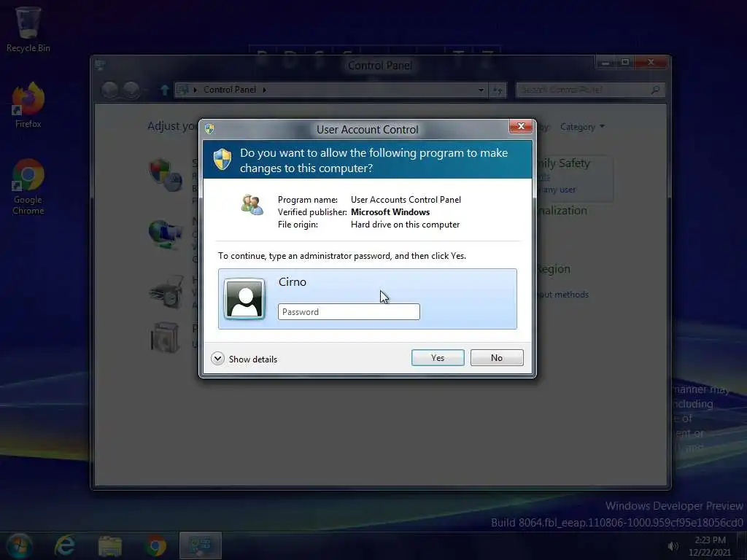This screenshot has height=560, width=747.
Task: Click the Hard drive on this computer text
Action: (x=405, y=225)
